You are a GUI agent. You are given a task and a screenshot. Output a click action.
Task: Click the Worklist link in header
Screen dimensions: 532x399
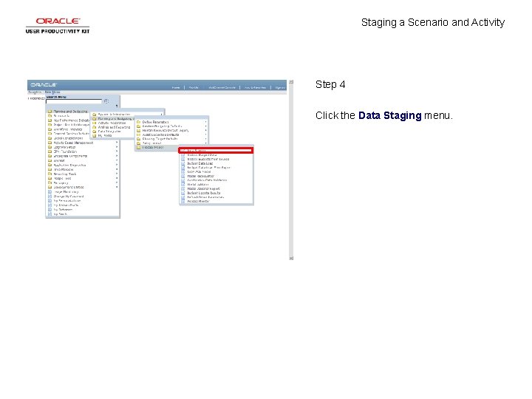(x=194, y=87)
